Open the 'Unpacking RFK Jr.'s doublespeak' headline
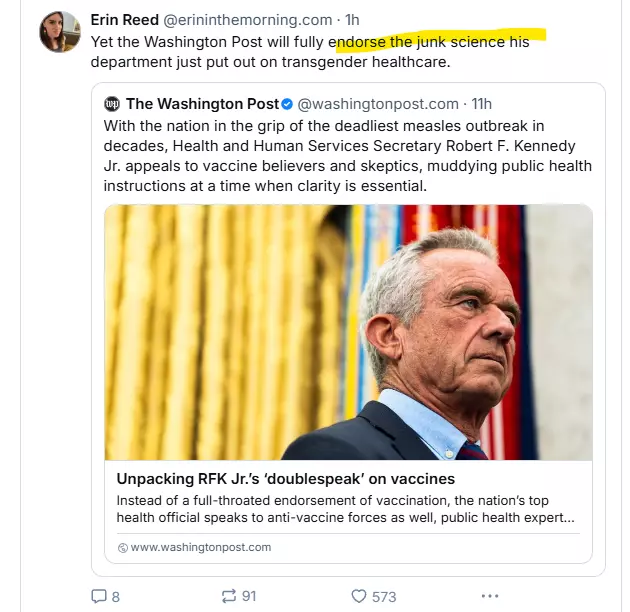 tap(285, 479)
